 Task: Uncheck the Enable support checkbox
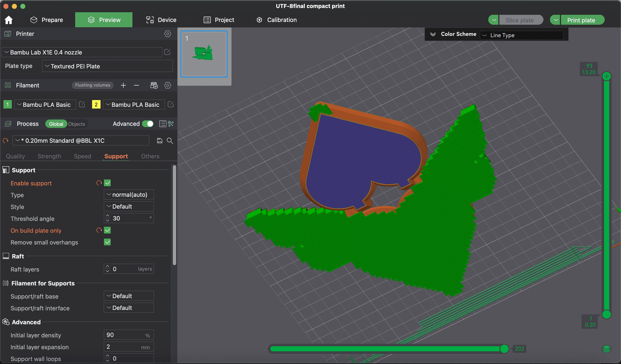point(107,183)
